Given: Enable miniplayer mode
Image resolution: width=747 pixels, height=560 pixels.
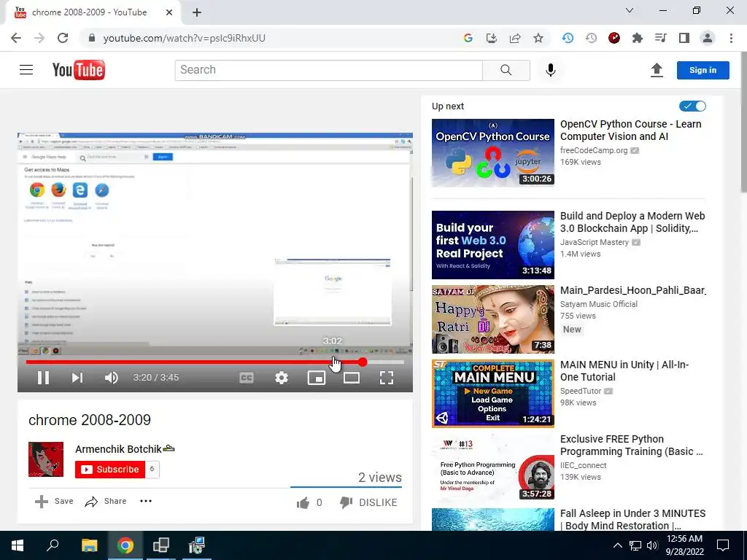Looking at the screenshot, I should 317,378.
